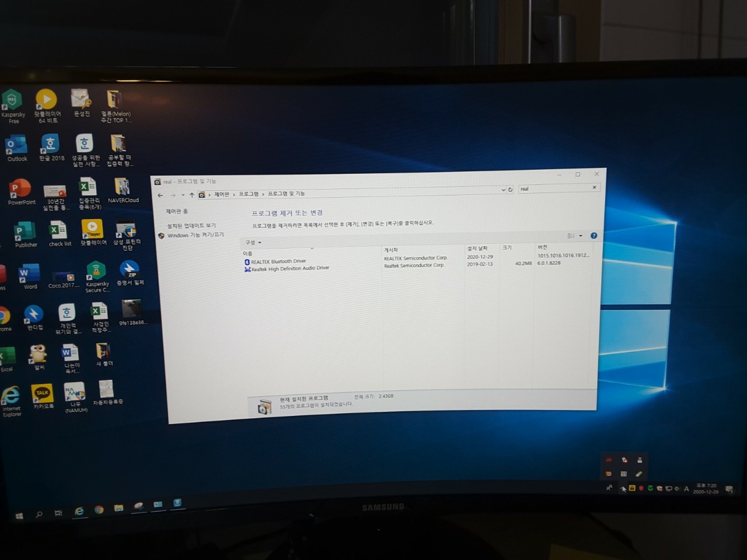This screenshot has width=747, height=560.
Task: Launch Word from the desktop
Action: [29, 276]
